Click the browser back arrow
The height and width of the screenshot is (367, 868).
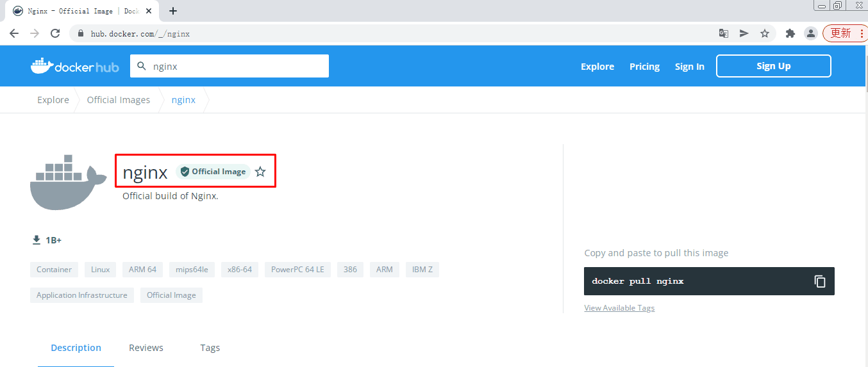(14, 33)
